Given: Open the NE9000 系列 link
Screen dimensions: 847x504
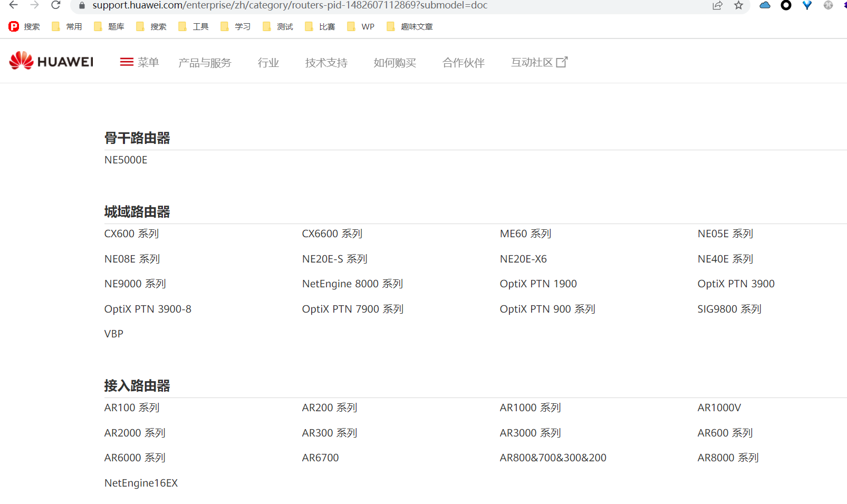Looking at the screenshot, I should click(135, 284).
